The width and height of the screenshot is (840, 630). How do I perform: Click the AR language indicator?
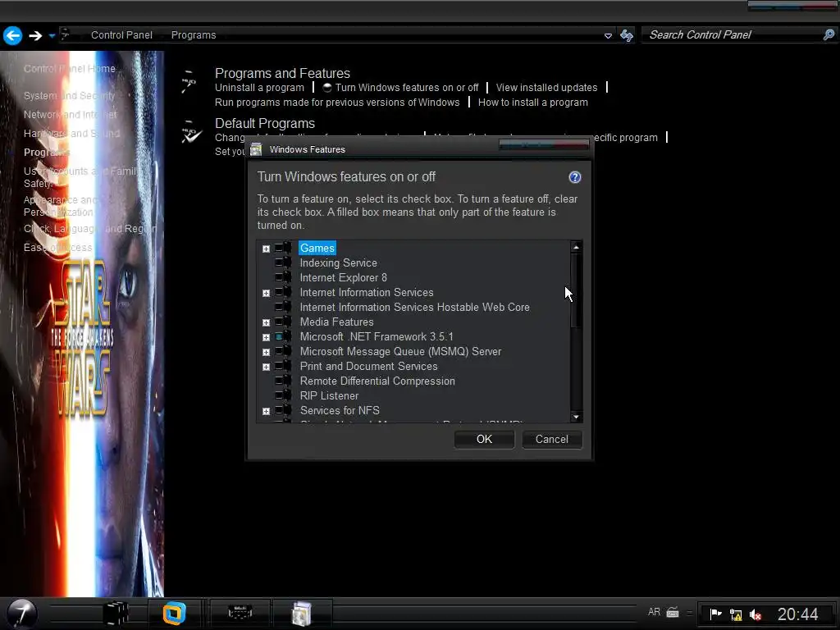(654, 612)
